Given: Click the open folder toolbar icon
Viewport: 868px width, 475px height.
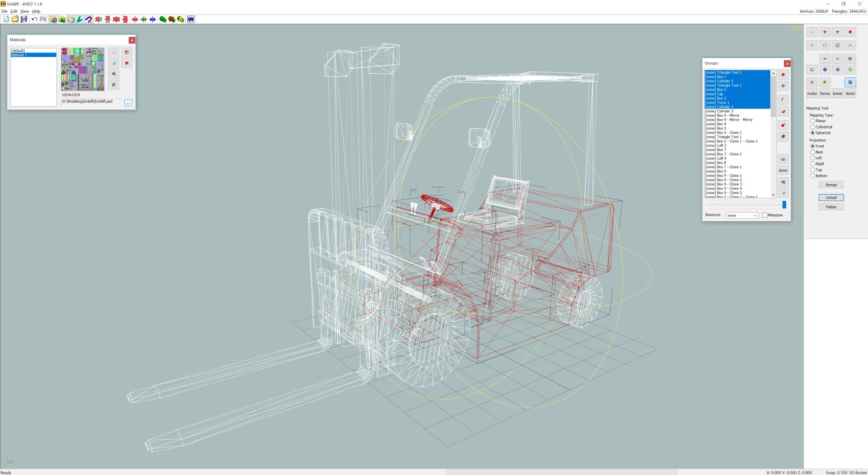Looking at the screenshot, I should pyautogui.click(x=15, y=19).
